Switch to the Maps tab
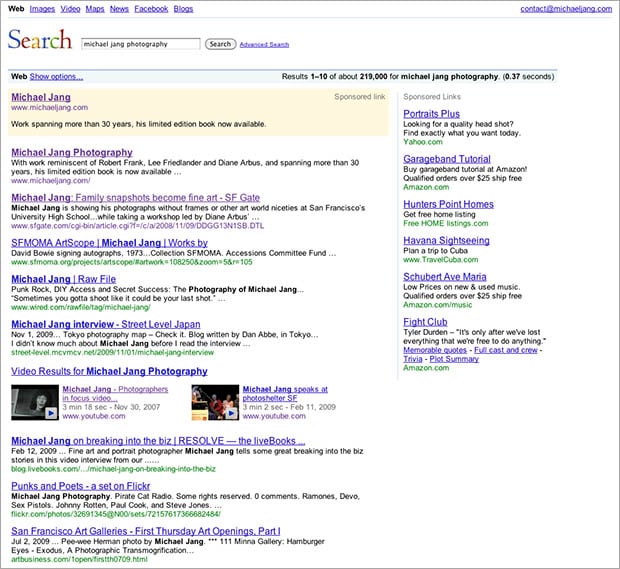This screenshot has width=620, height=569. click(95, 9)
